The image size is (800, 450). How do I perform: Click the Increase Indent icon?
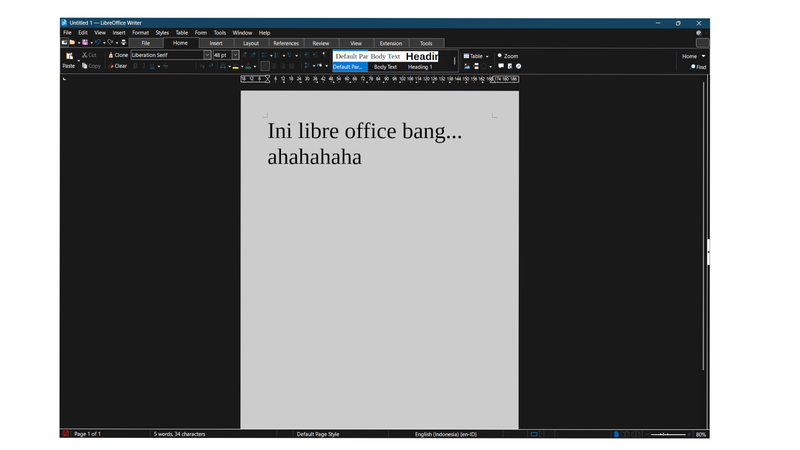point(306,55)
